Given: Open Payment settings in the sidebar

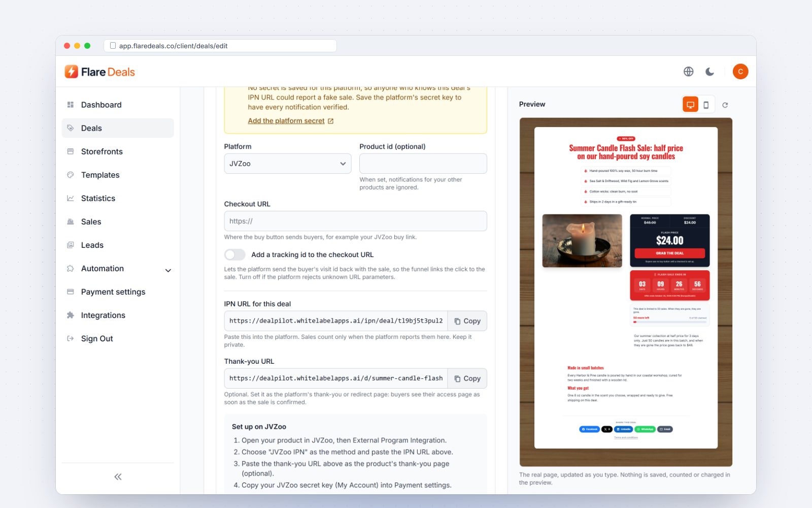Looking at the screenshot, I should tap(118, 292).
